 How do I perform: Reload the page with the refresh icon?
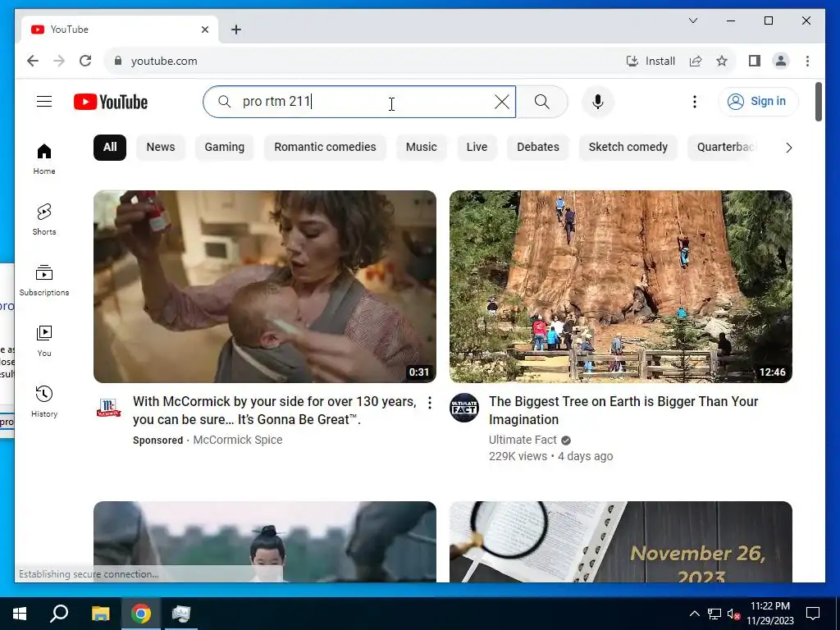pyautogui.click(x=85, y=61)
